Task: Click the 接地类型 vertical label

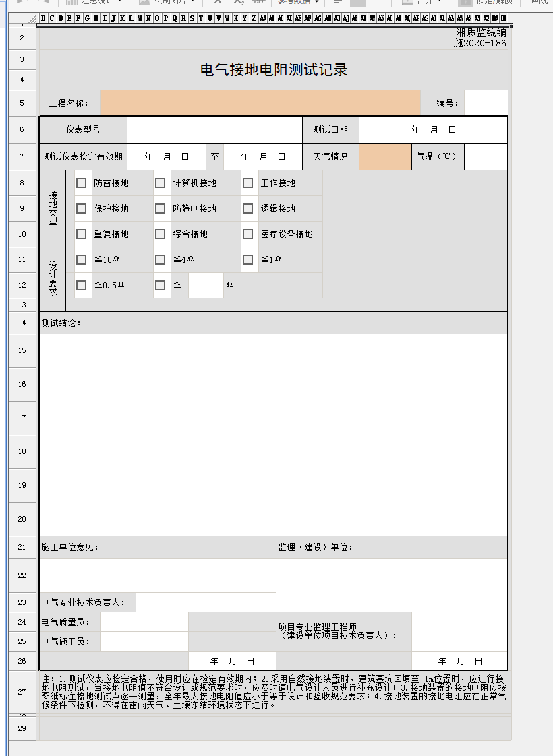Action: tap(53, 208)
